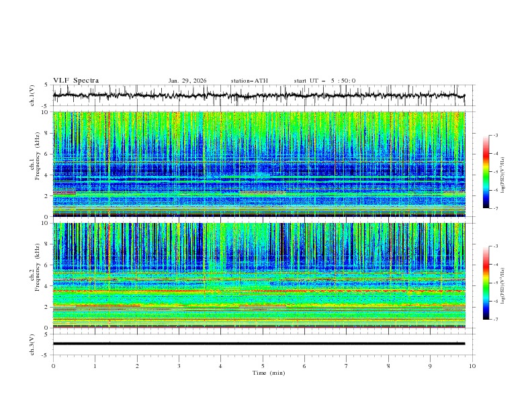532x411 pixels.
Task: Click the "6" kHz tick on ch.1 frequency axis
Action: (x=48, y=154)
